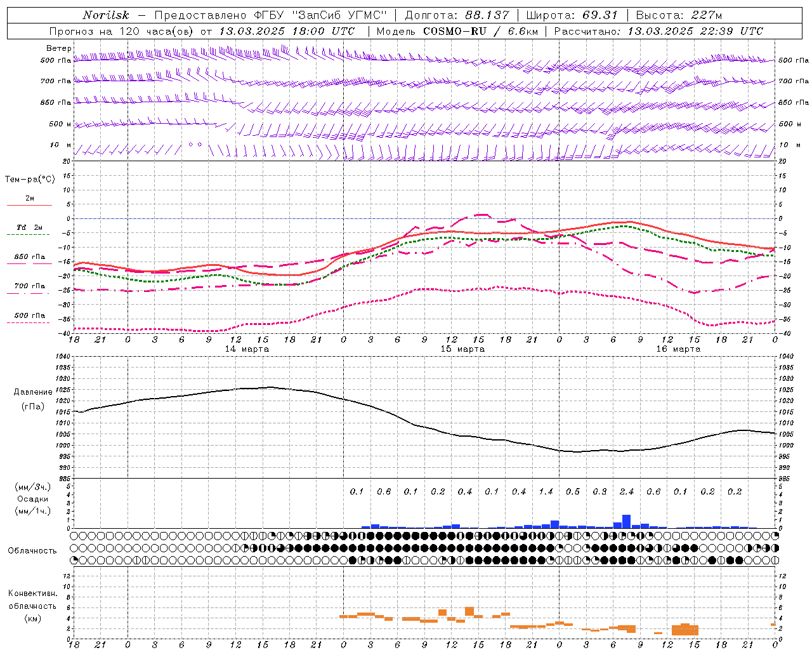Viewport: 812px width, 650px height.
Task: Click the 14 марта date label
Action: click(247, 349)
